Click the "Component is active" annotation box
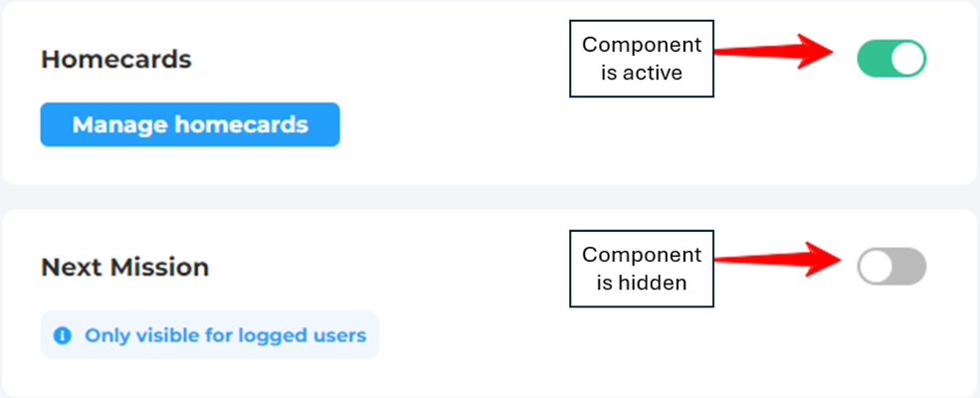This screenshot has height=398, width=980. pyautogui.click(x=641, y=59)
